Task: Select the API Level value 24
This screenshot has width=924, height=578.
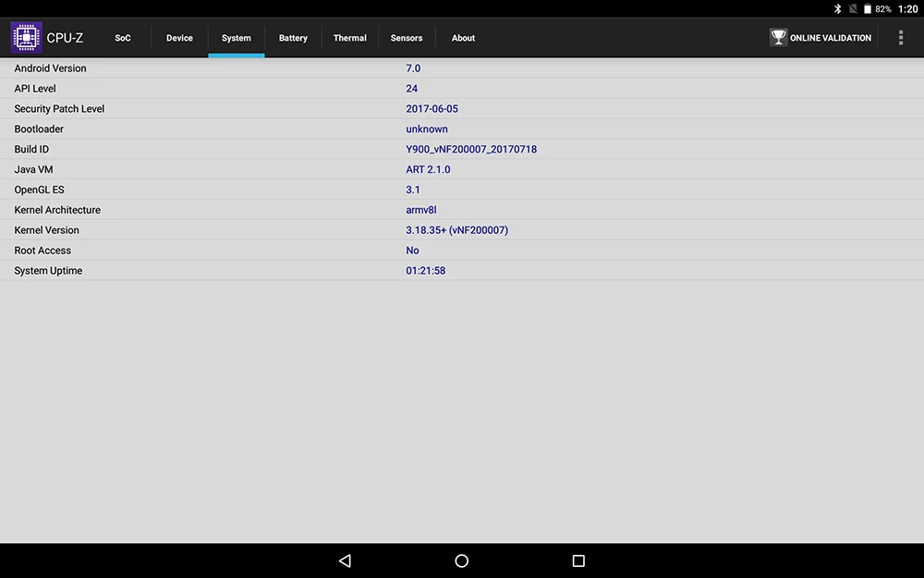Action: pyautogui.click(x=412, y=89)
